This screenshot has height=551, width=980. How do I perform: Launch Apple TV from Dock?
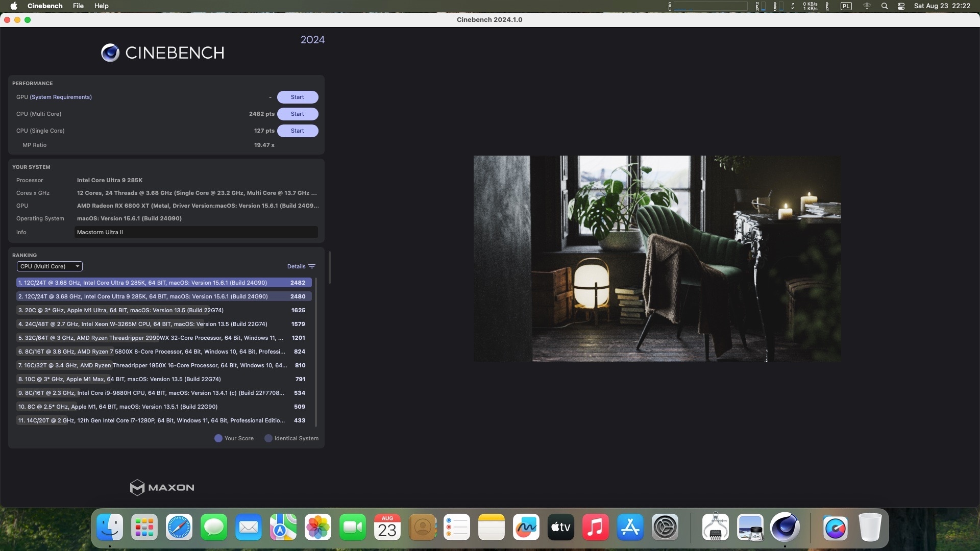[561, 527]
